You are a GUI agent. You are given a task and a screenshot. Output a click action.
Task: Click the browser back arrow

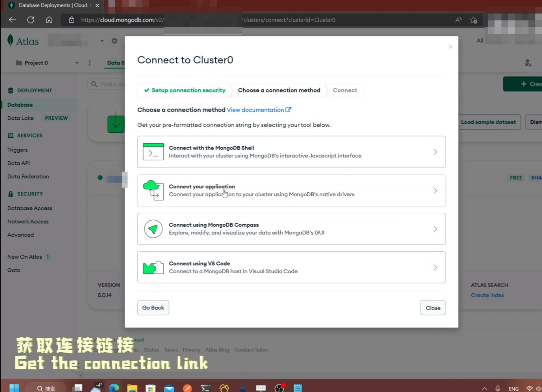[x=12, y=20]
